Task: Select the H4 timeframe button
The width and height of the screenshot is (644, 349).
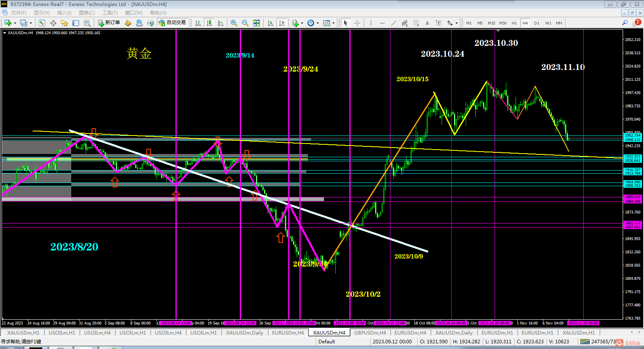Action: 525,23
